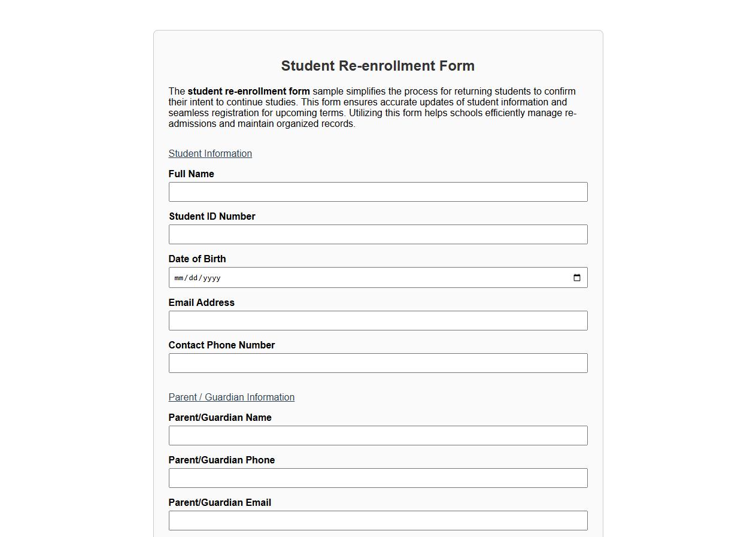This screenshot has height=537, width=756.
Task: Click the Full Name label
Action: click(x=191, y=174)
